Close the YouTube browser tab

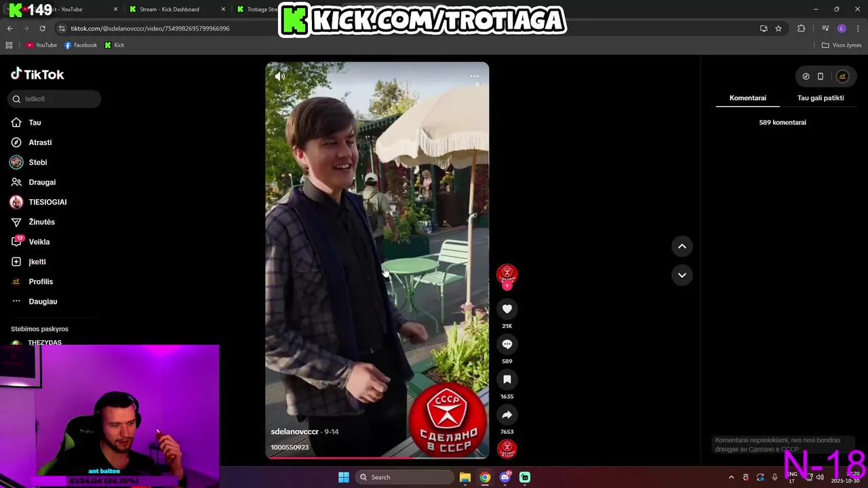[x=115, y=9]
